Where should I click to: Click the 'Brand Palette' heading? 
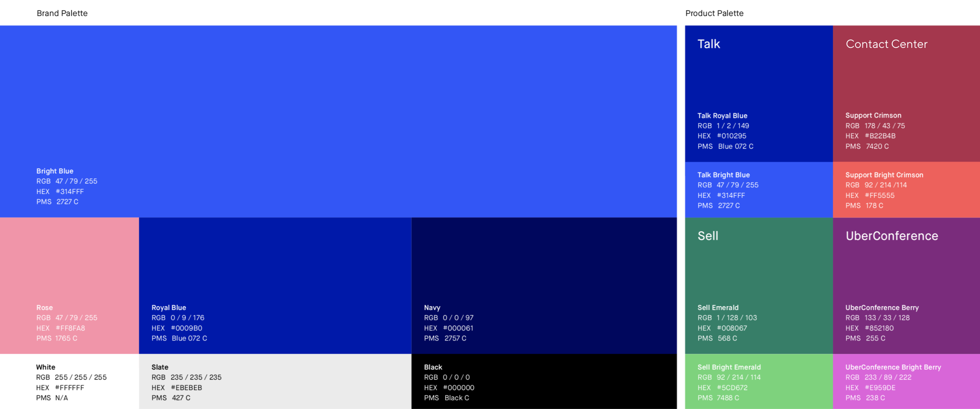click(x=62, y=13)
